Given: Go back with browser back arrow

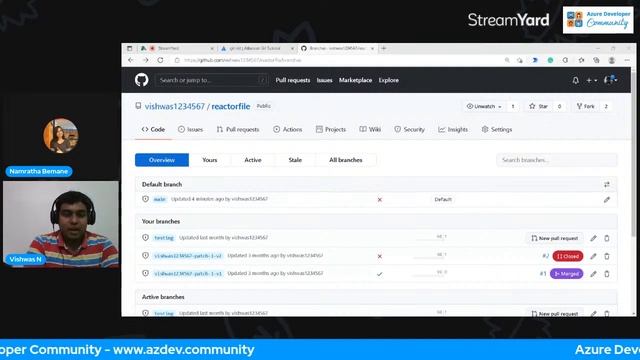Looking at the screenshot, I should click(131, 60).
